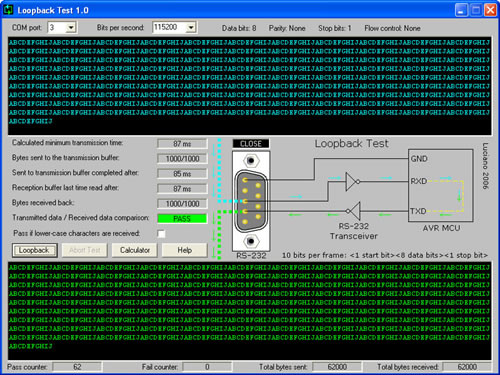
Task: Close the Loopback Test window
Action: [x=490, y=10]
